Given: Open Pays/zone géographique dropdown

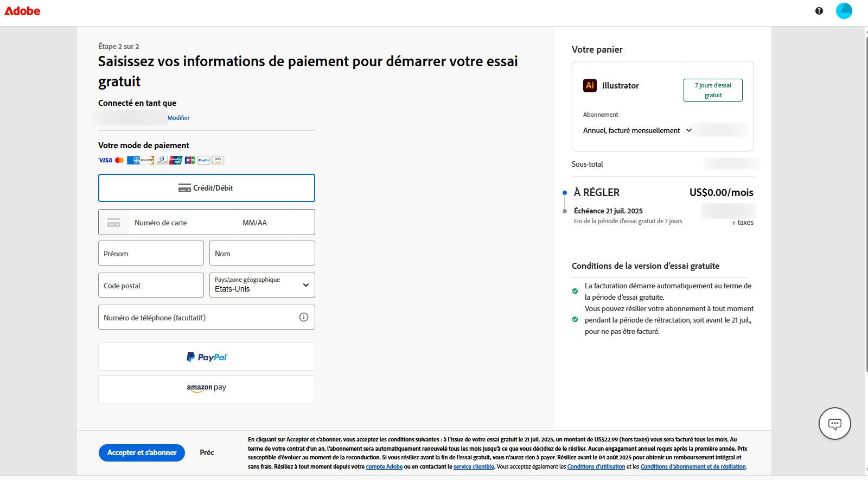Looking at the screenshot, I should pyautogui.click(x=262, y=285).
